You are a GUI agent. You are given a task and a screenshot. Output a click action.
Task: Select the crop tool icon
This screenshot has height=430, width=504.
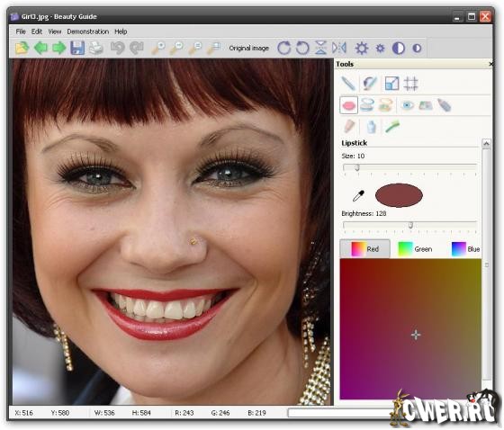point(410,84)
